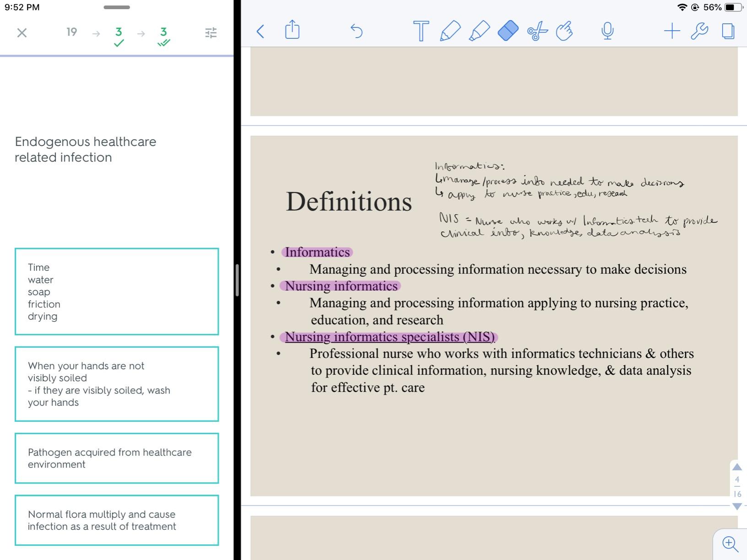Select the hand gesture tool
The image size is (747, 560).
coord(564,31)
